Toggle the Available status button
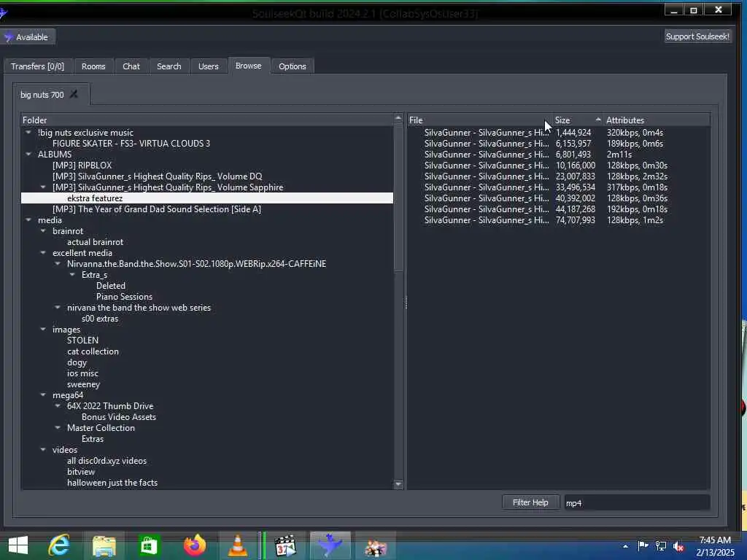The height and width of the screenshot is (560, 747). [27, 37]
